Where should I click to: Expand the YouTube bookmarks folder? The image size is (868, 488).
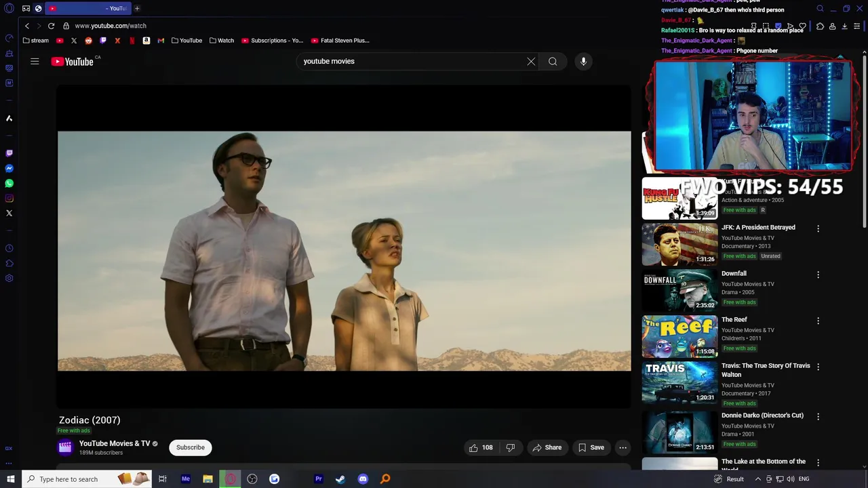pyautogui.click(x=186, y=41)
